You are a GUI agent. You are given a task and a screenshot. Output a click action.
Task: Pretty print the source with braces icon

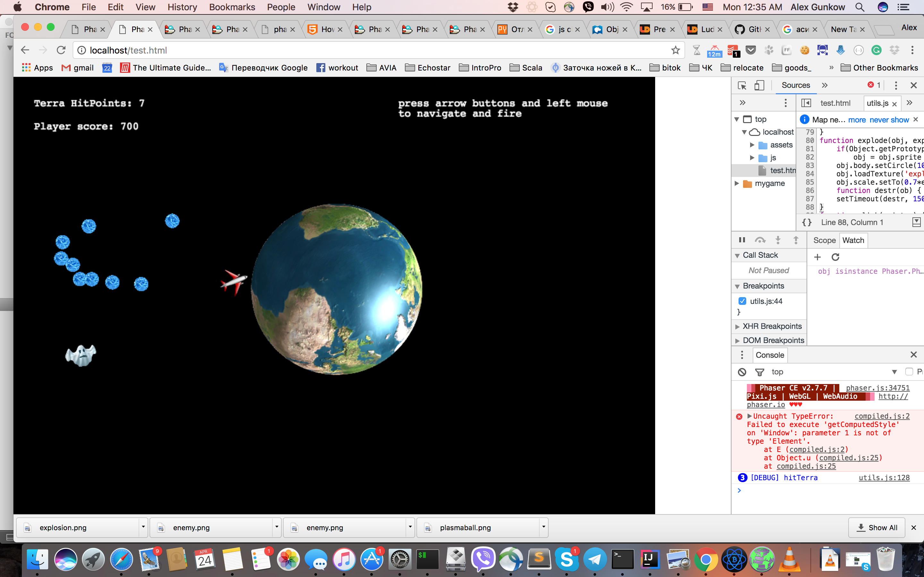pyautogui.click(x=807, y=222)
